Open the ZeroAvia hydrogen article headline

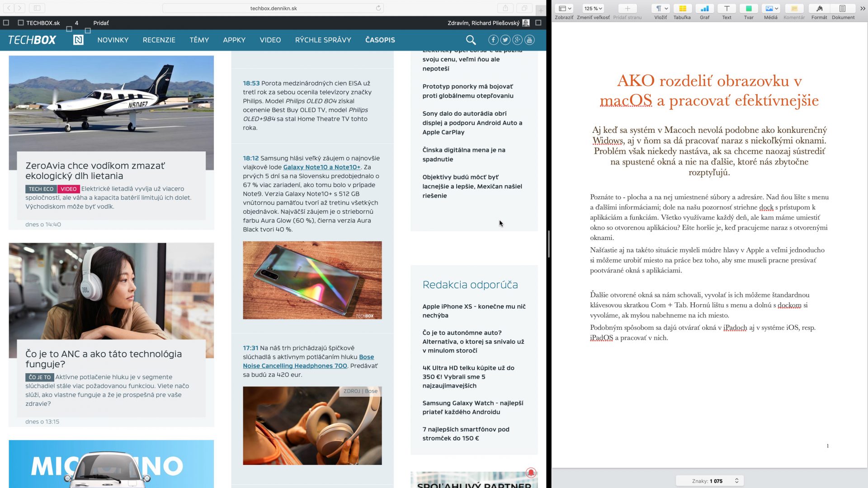95,171
